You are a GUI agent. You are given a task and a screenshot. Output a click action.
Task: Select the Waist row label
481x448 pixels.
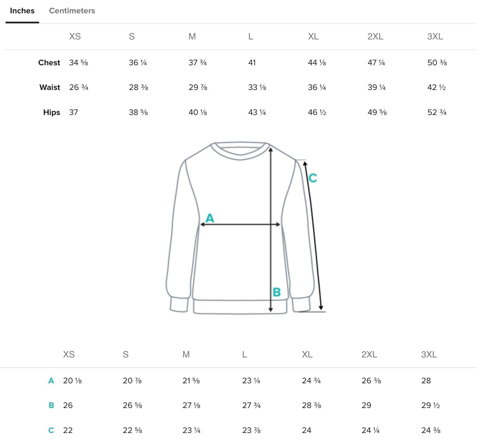[x=50, y=87]
